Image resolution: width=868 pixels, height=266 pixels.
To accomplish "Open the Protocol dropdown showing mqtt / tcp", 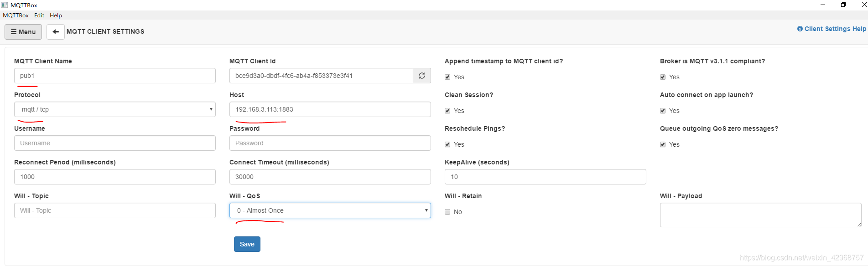I will click(x=115, y=109).
